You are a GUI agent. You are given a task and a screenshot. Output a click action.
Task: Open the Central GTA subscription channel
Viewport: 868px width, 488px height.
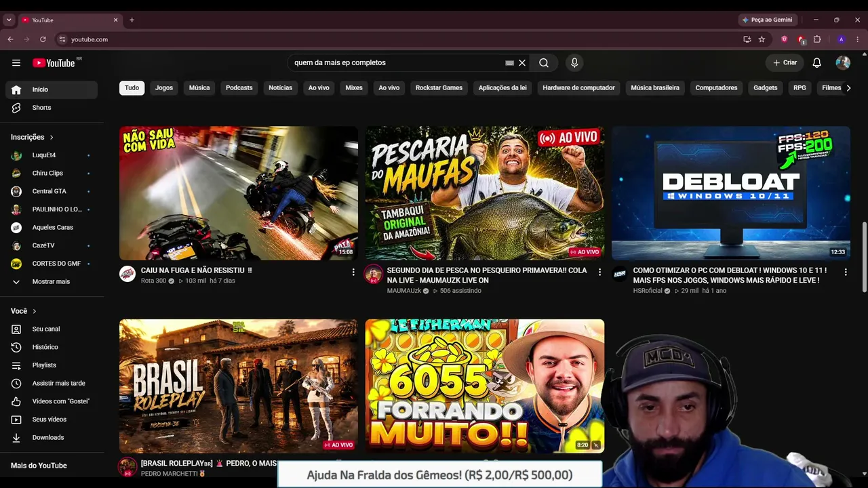click(52, 191)
